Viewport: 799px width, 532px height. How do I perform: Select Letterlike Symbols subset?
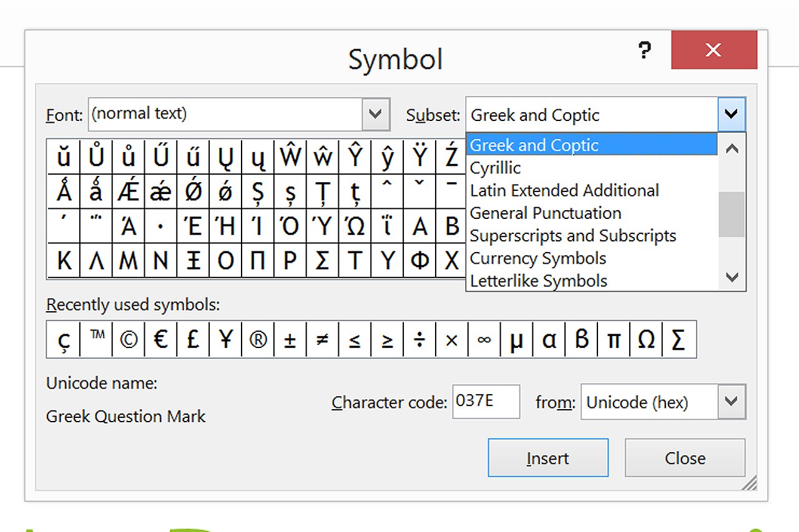point(592,281)
